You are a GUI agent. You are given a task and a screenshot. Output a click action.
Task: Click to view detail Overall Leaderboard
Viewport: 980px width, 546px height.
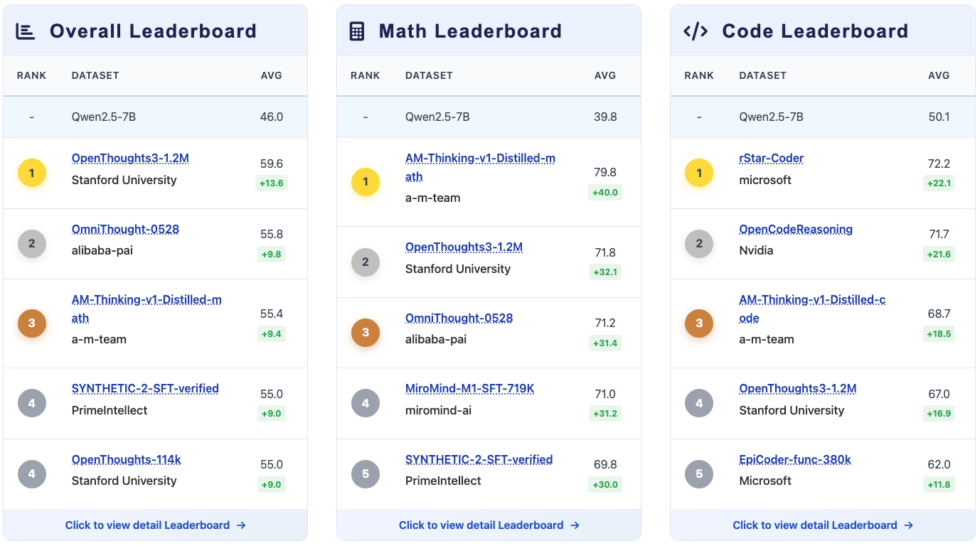[155, 525]
